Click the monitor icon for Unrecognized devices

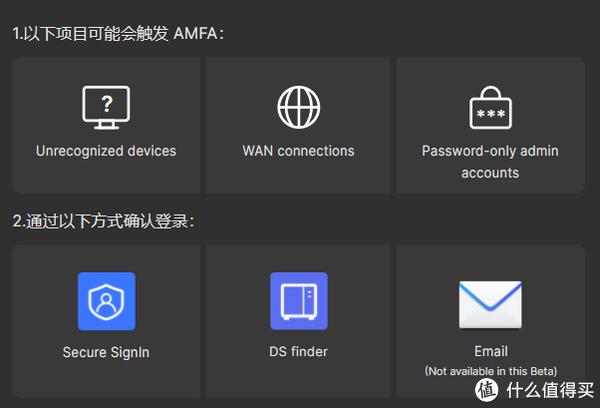tap(106, 107)
